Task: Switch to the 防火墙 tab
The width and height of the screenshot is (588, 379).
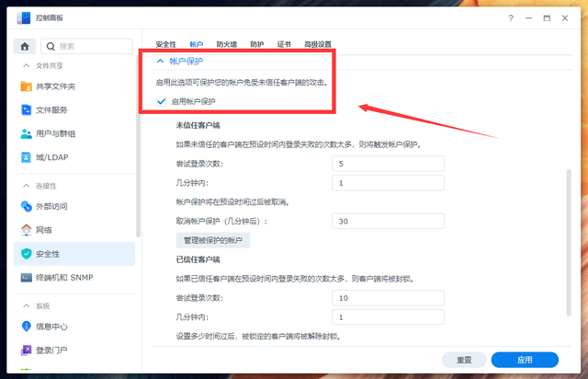Action: click(x=227, y=44)
